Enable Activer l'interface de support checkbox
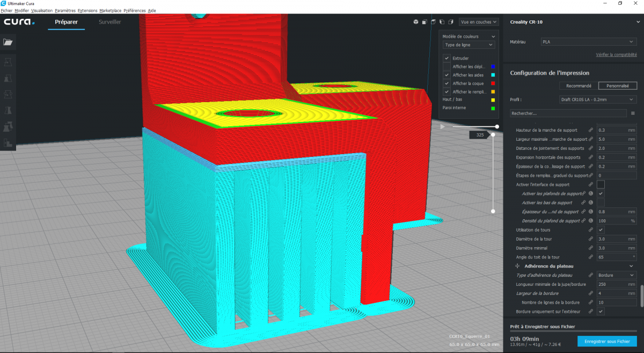This screenshot has width=644, height=353. (601, 184)
